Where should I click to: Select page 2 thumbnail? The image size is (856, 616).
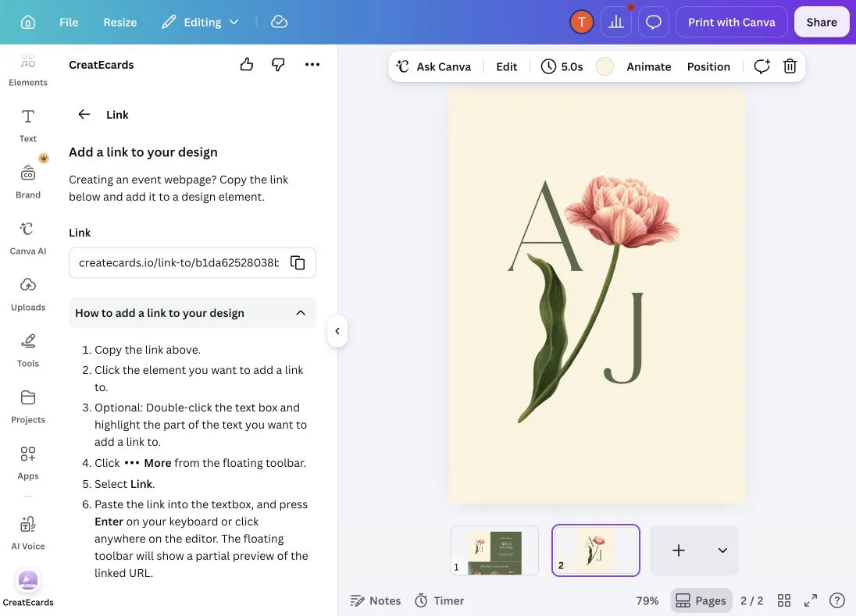596,550
